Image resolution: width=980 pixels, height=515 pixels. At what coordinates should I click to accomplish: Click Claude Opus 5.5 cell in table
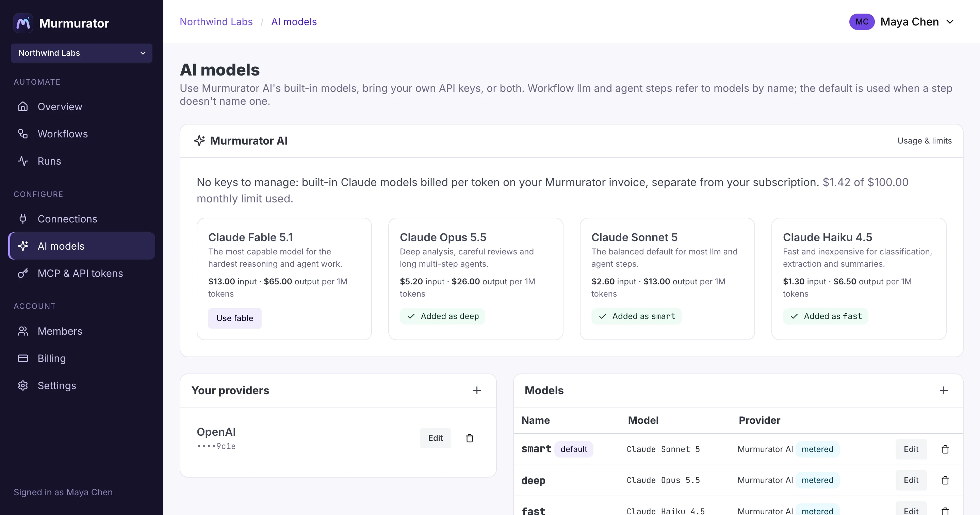(663, 480)
